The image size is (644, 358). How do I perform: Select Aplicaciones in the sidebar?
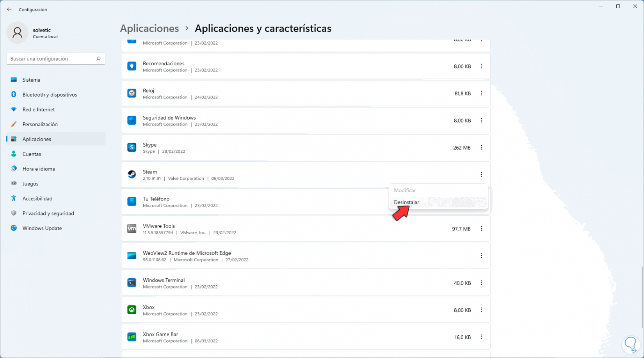point(56,139)
